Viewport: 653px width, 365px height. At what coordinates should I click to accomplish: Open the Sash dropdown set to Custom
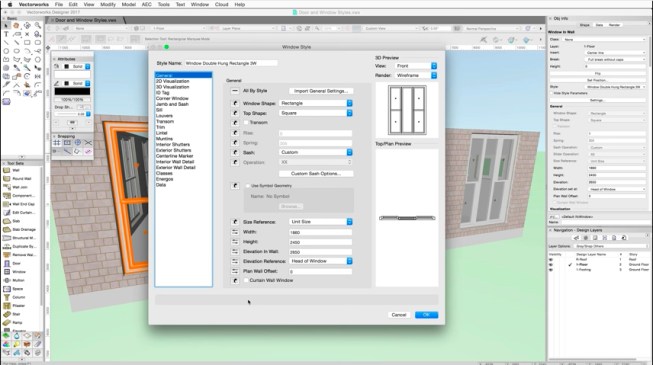point(316,152)
